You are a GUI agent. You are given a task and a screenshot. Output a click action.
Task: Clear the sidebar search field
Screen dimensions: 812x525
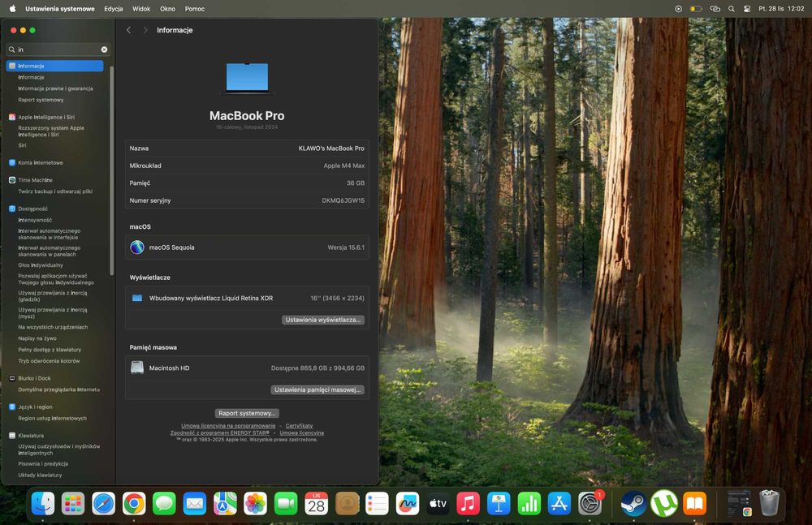(x=104, y=49)
